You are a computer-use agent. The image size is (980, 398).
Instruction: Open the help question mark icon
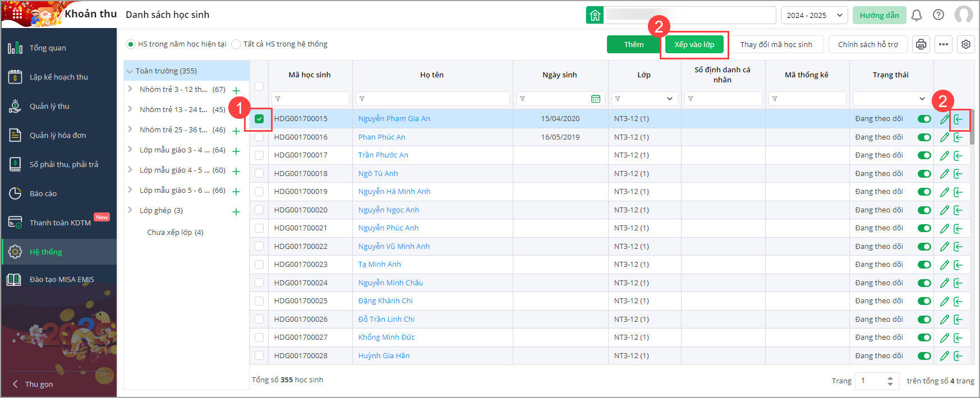click(938, 15)
